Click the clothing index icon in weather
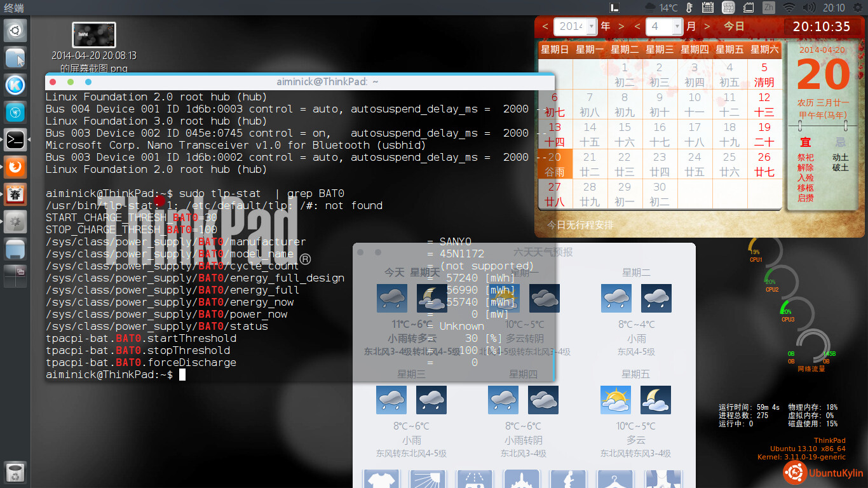Image resolution: width=868 pixels, height=488 pixels. [381, 480]
